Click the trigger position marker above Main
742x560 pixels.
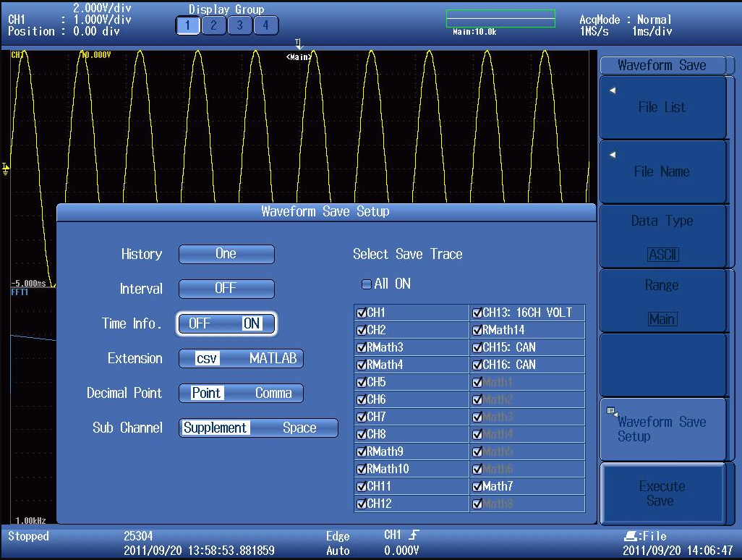299,45
